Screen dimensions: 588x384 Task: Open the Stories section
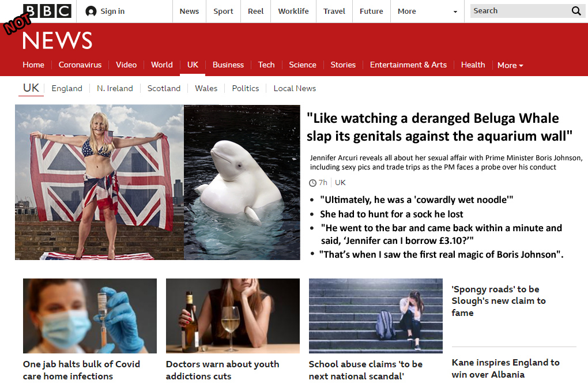(x=343, y=65)
